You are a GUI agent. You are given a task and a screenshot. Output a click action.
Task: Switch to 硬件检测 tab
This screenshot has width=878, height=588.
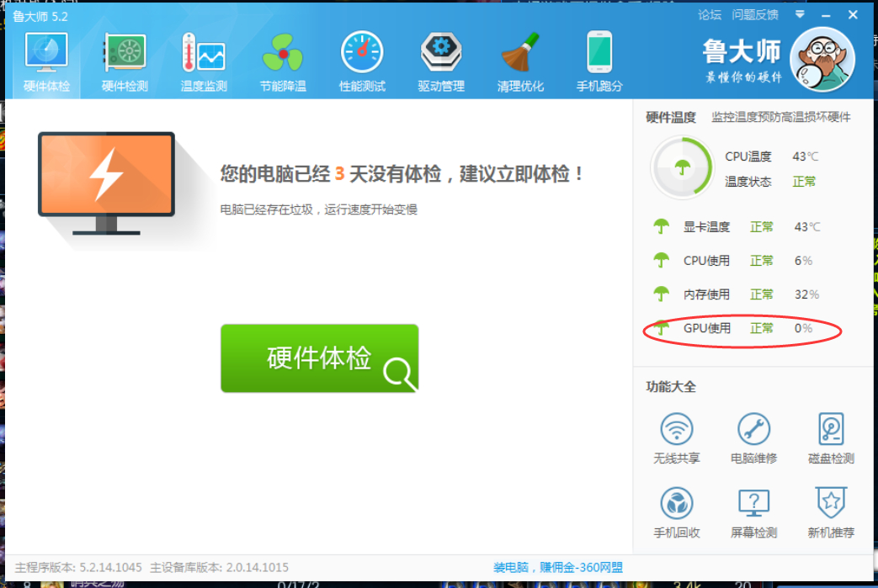[x=125, y=62]
